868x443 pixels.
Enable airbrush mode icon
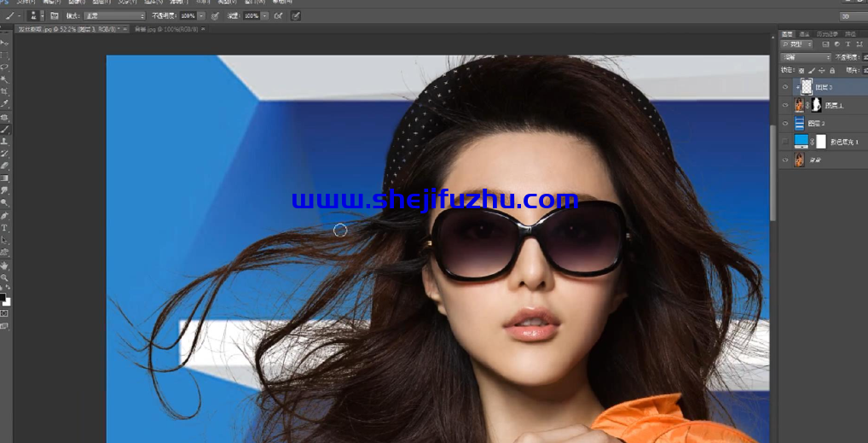[279, 15]
